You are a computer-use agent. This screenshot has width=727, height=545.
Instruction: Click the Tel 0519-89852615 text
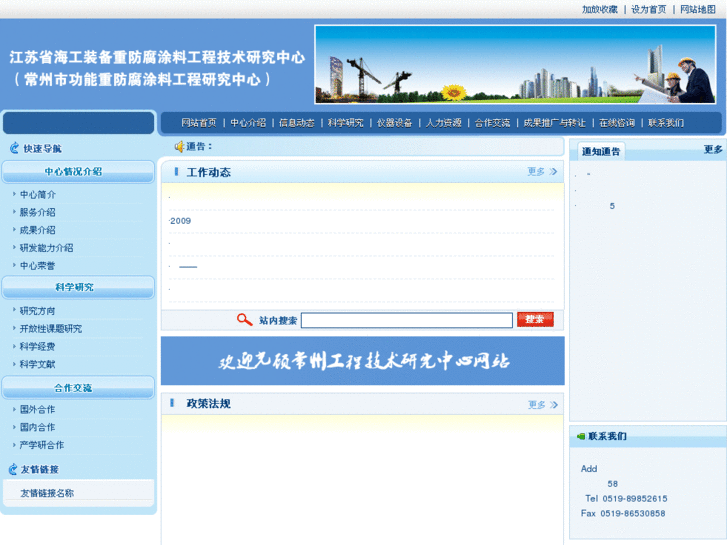(x=626, y=499)
